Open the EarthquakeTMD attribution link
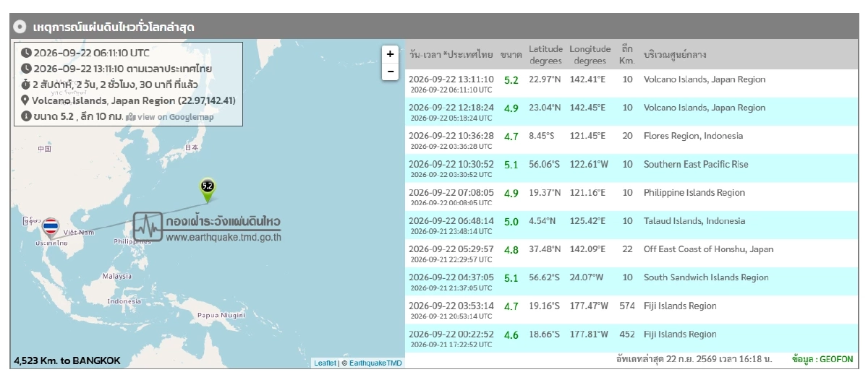The width and height of the screenshot is (868, 380). coord(375,363)
